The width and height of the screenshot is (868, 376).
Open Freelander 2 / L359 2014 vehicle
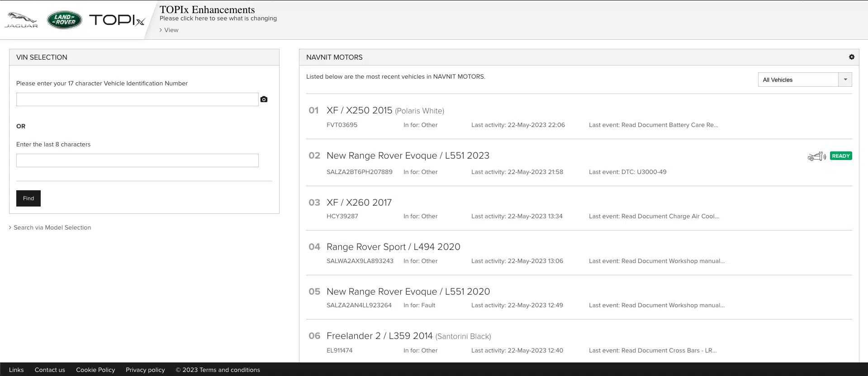click(379, 336)
